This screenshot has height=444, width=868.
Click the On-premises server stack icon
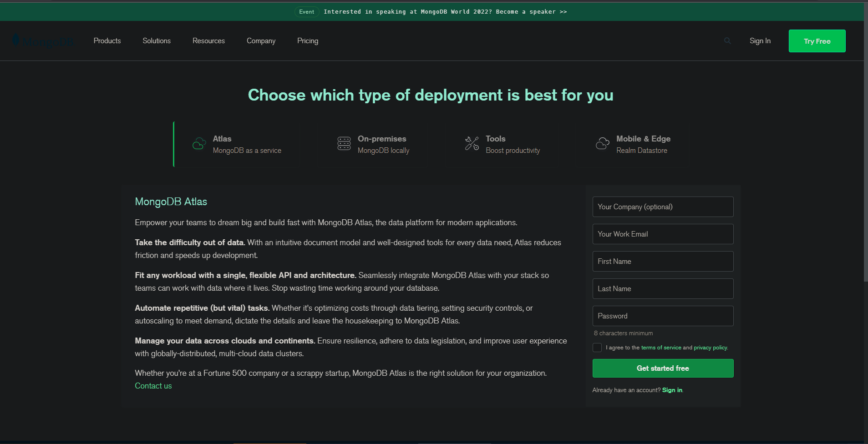(x=344, y=144)
